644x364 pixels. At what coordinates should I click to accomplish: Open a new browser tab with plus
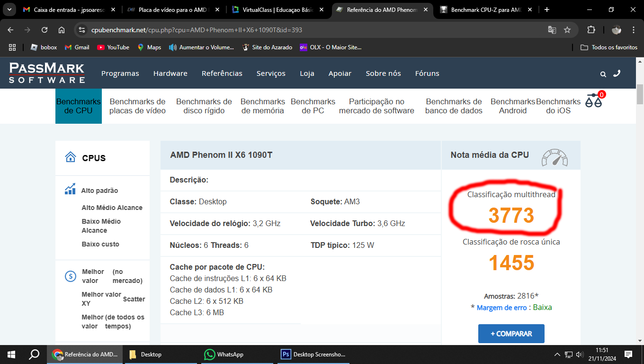point(547,9)
